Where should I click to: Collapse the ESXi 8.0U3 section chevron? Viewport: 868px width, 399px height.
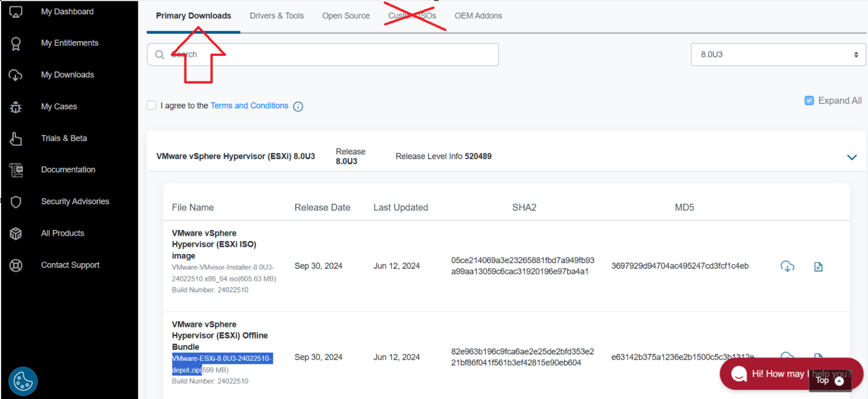point(852,157)
